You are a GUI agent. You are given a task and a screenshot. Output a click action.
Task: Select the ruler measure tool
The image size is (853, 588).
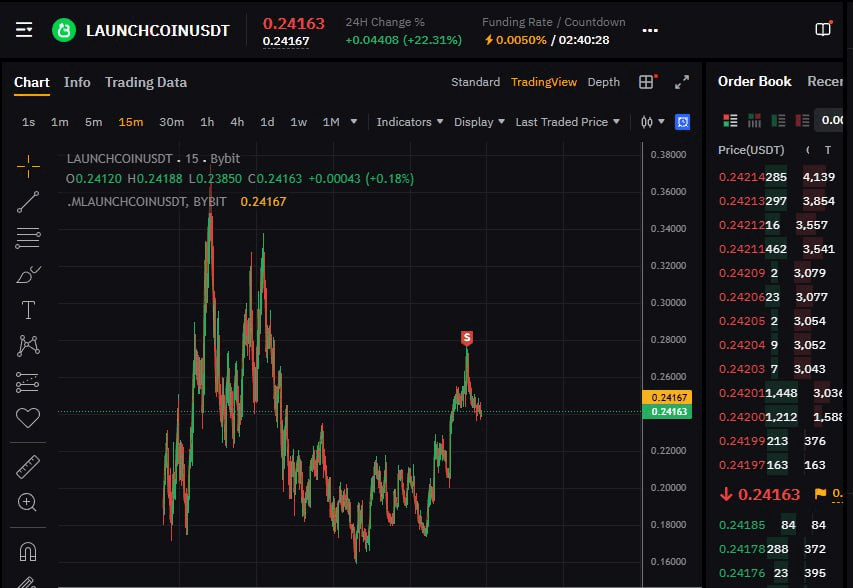point(28,467)
